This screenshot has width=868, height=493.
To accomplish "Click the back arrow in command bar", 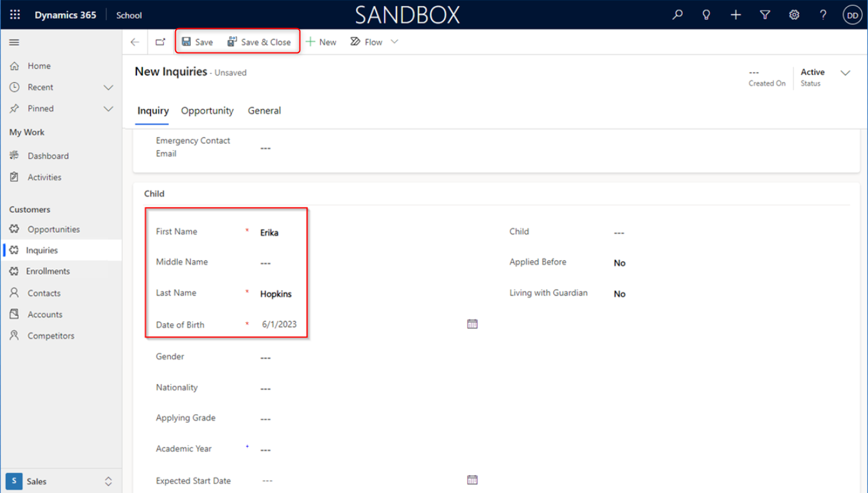I will click(135, 42).
